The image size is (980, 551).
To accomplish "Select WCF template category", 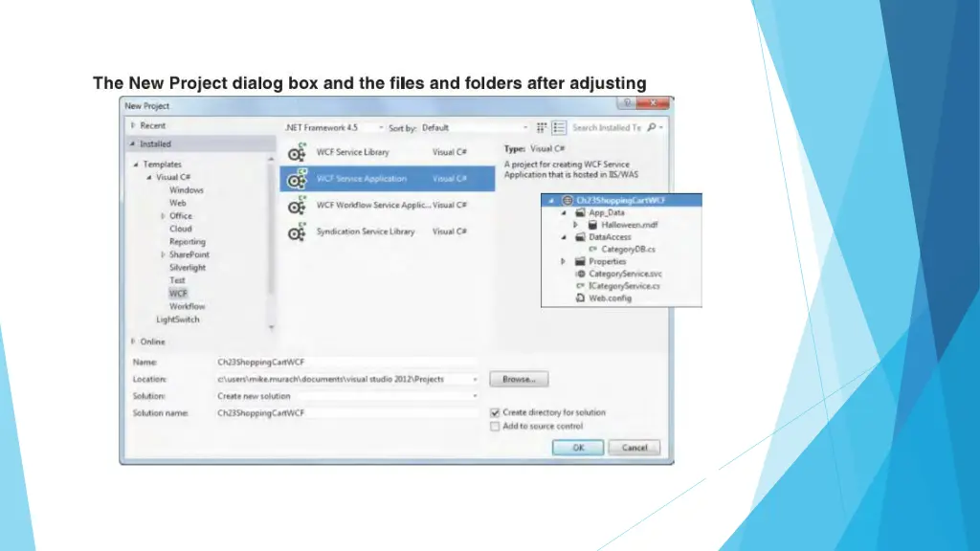I will tap(178, 294).
